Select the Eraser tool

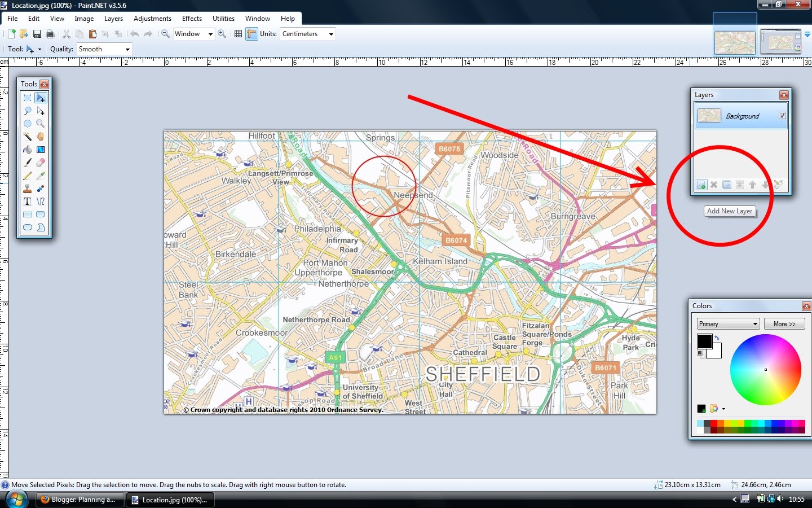point(41,163)
